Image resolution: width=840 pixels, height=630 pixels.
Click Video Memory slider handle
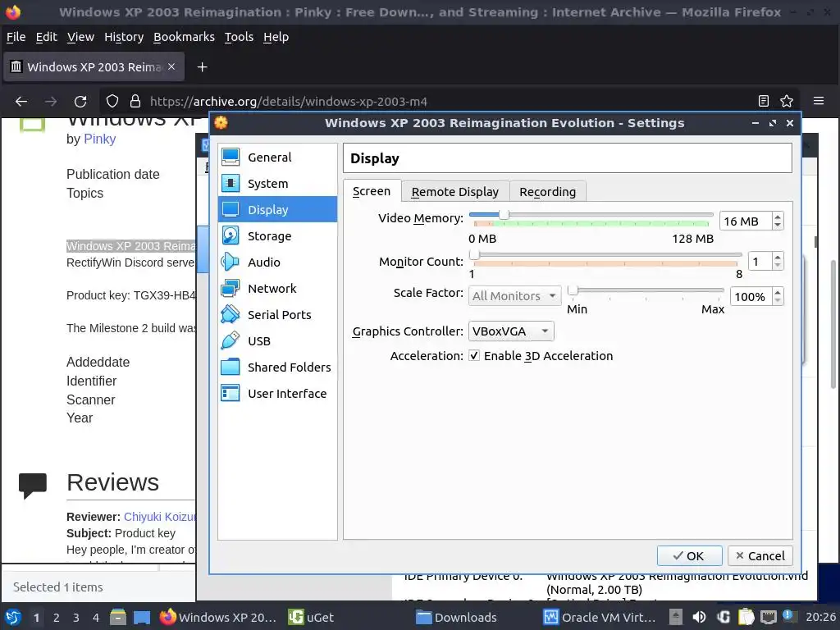coord(504,215)
